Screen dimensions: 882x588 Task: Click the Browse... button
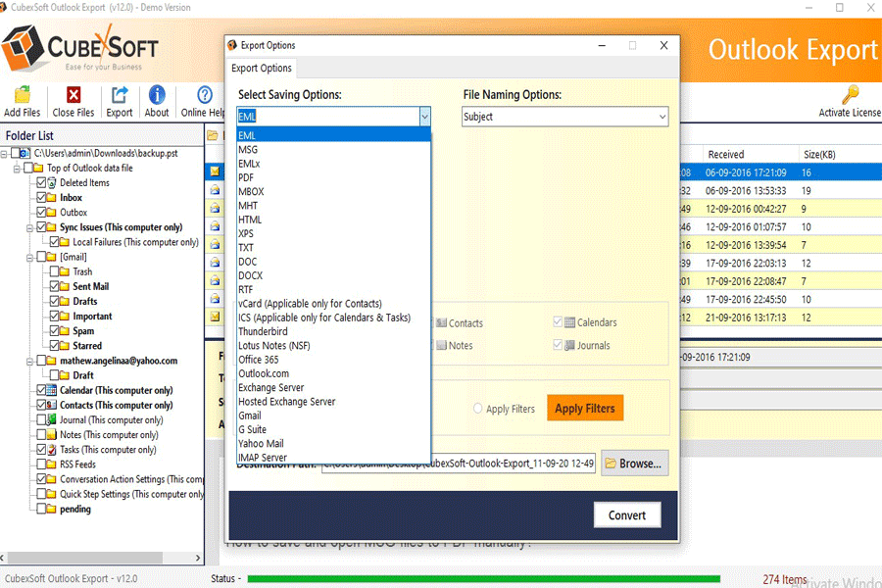coord(634,464)
